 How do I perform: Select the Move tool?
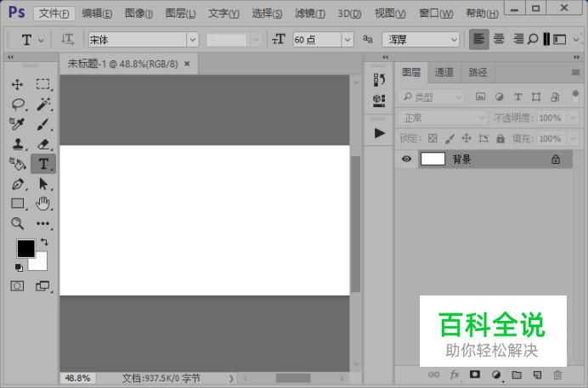17,84
